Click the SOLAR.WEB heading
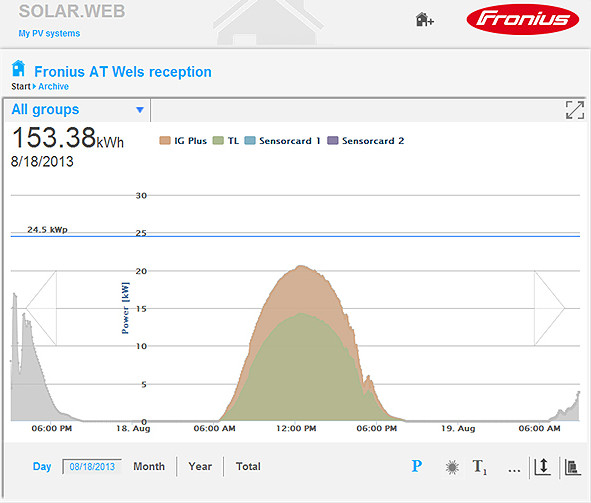This screenshot has height=503, width=591. 72,11
